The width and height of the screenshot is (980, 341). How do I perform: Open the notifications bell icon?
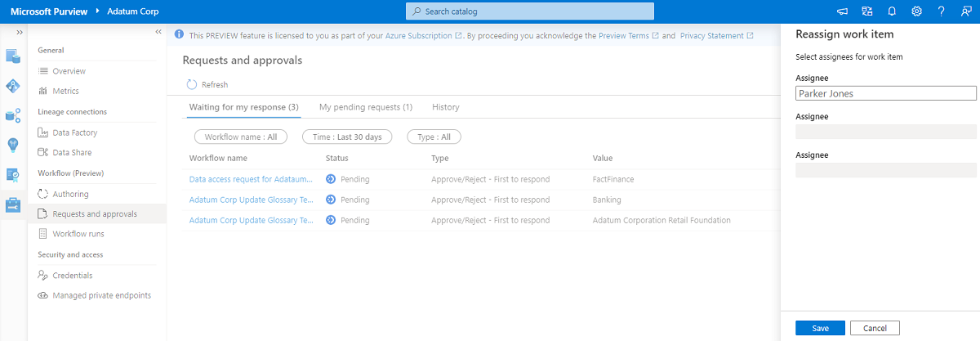(892, 11)
